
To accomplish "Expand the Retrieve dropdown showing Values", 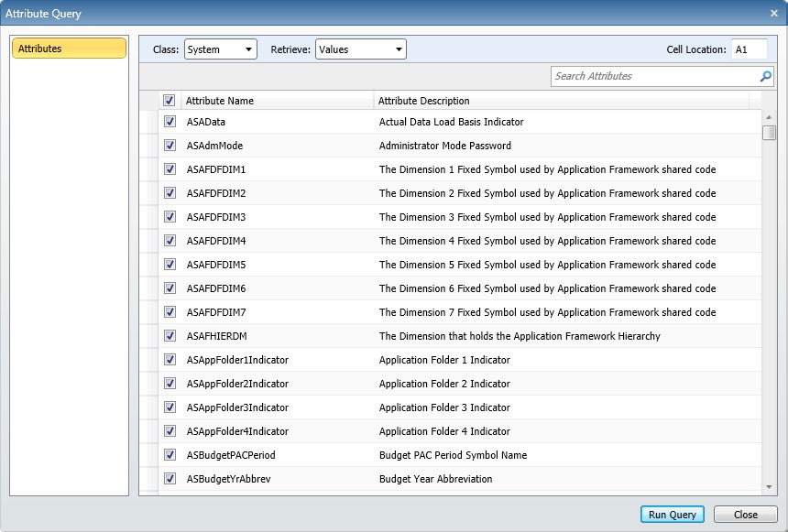I will click(x=360, y=49).
